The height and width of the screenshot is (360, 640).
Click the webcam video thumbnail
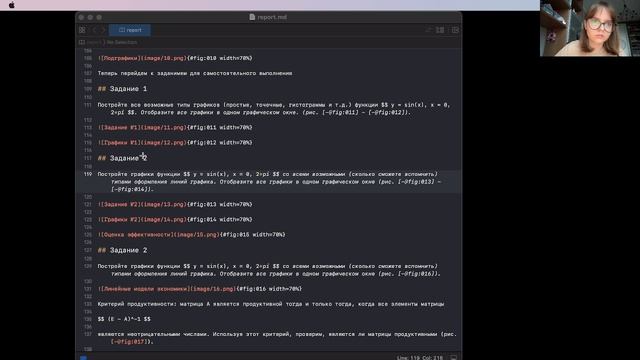click(x=590, y=28)
